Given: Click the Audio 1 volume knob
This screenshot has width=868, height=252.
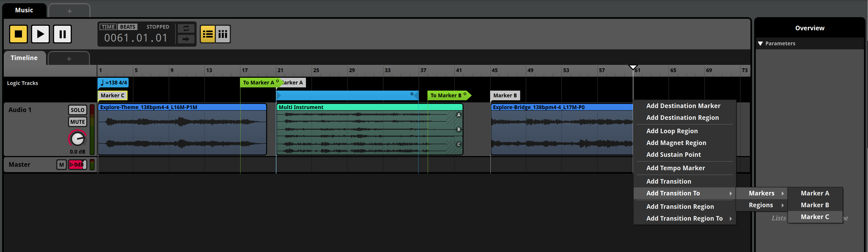Looking at the screenshot, I should point(77,138).
